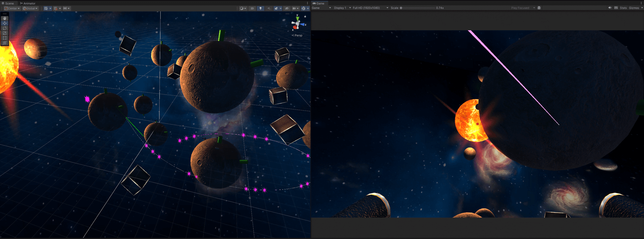Select the Rect transform tool
This screenshot has height=239, width=644.
pos(5,38)
